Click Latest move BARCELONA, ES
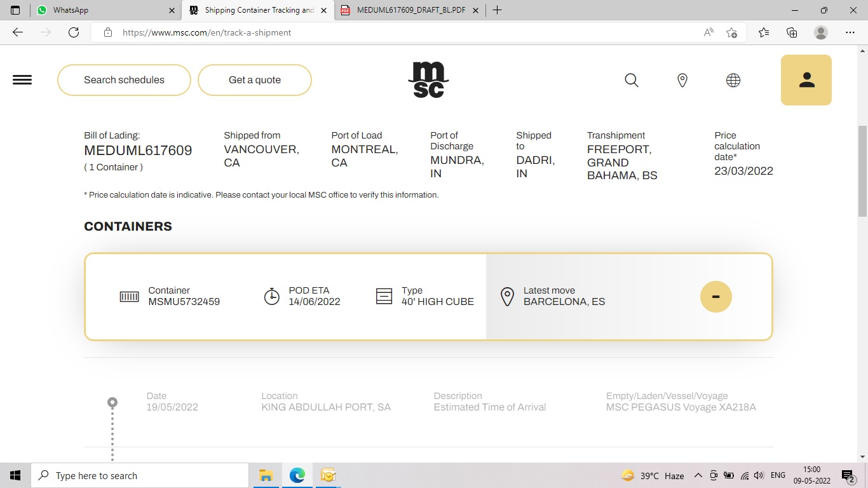The image size is (868, 488). [564, 302]
